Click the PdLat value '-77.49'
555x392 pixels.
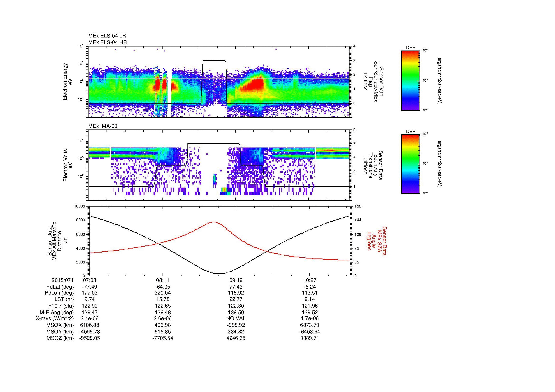(89, 287)
